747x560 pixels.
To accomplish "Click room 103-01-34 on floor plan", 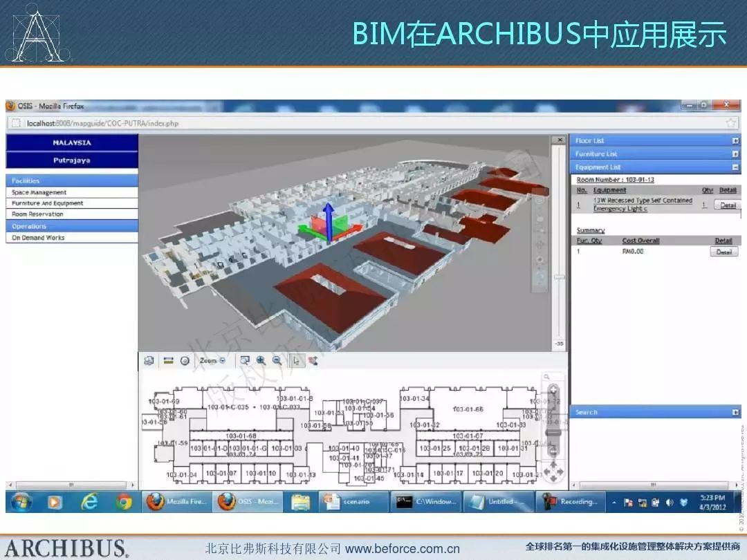I will click(x=414, y=398).
